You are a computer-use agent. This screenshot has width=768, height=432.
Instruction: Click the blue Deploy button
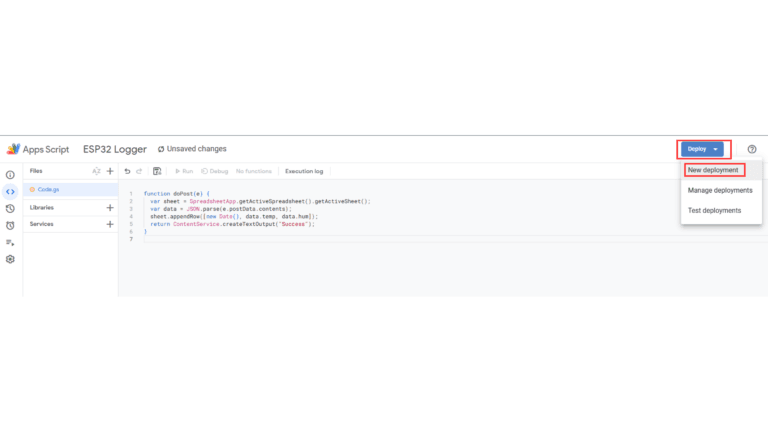(x=702, y=149)
